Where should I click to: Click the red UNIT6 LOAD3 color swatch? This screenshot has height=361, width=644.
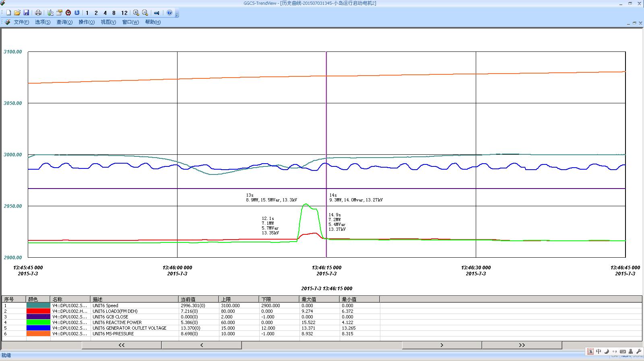[x=38, y=311]
